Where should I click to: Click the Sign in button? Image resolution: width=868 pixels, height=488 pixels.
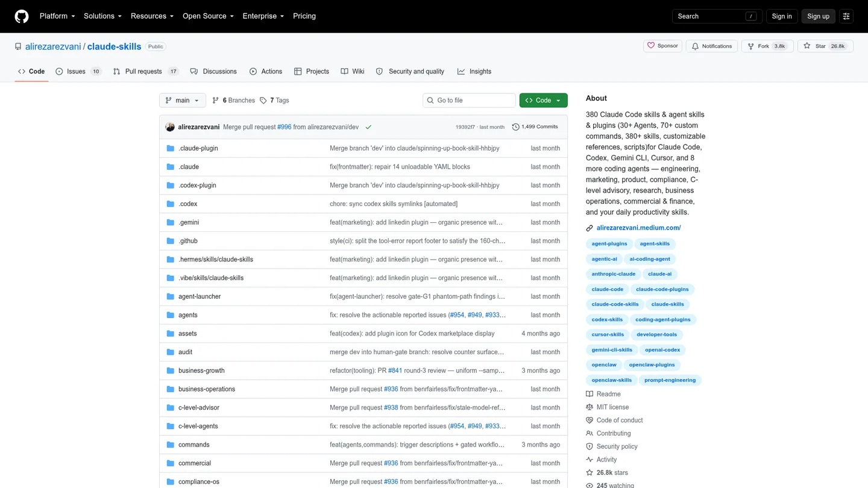coord(782,16)
